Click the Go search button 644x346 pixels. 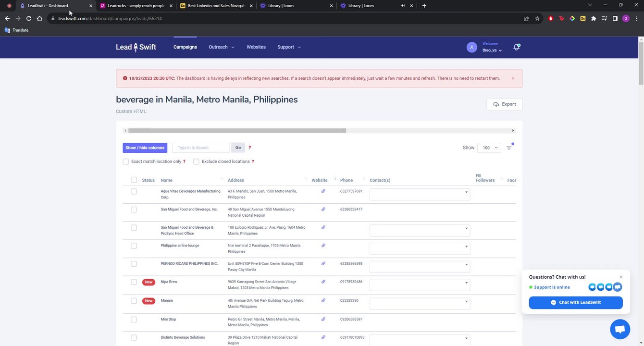pyautogui.click(x=238, y=148)
